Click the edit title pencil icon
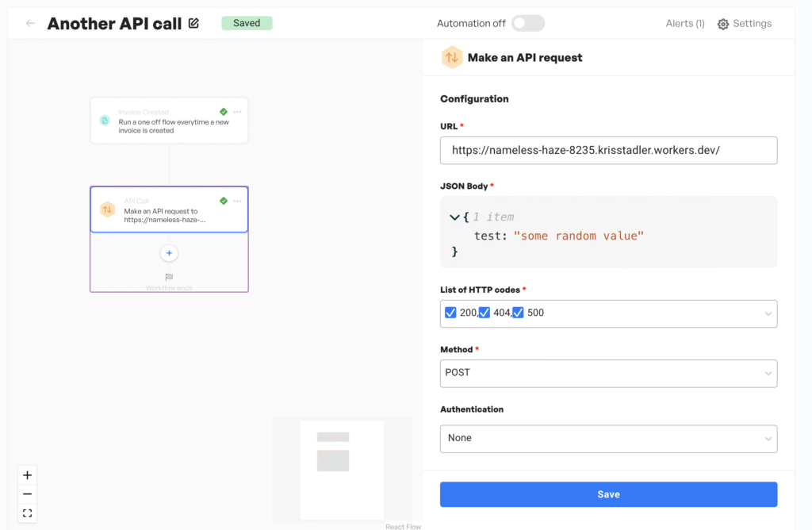Viewport: 812px width, 530px height. (x=194, y=24)
